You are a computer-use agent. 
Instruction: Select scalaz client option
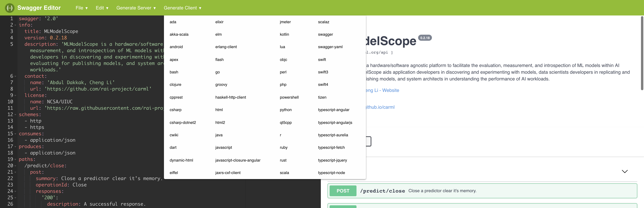pyautogui.click(x=324, y=22)
